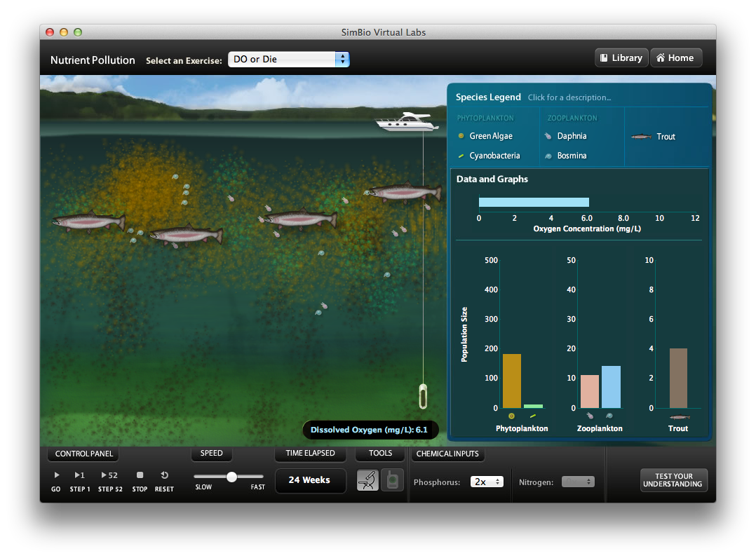This screenshot has width=756, height=558.
Task: Click the Trout population bar
Action: 678,379
